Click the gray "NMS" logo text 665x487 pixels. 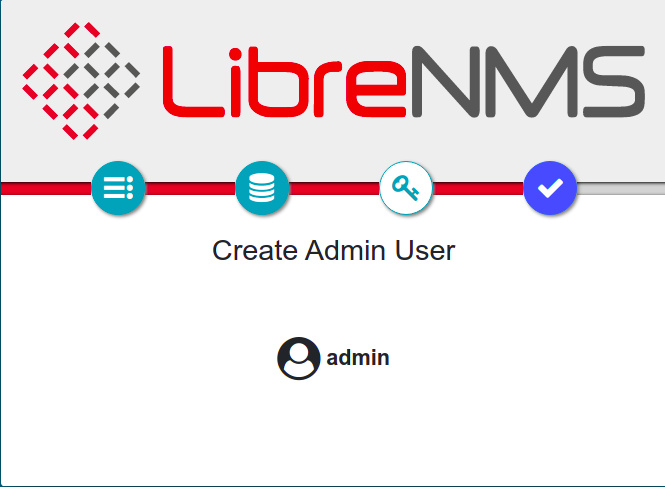point(525,80)
